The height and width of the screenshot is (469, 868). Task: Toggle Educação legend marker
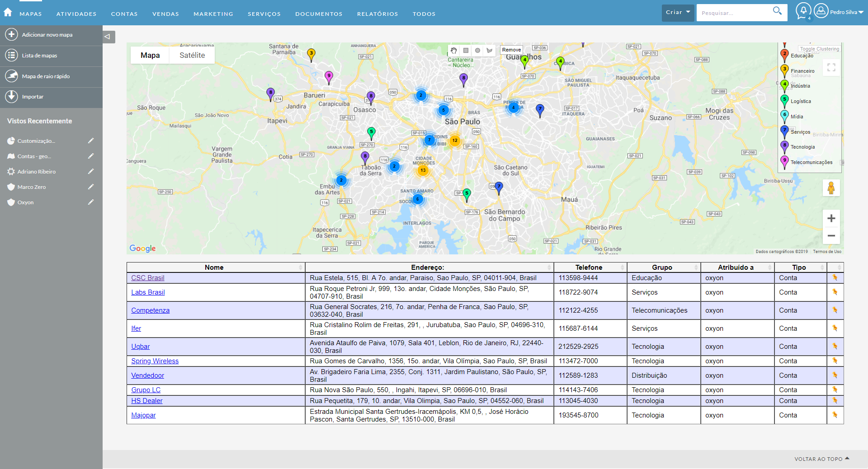point(785,55)
